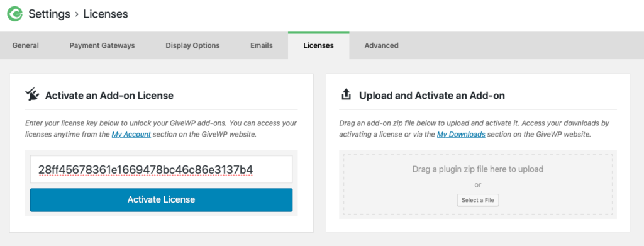644x246 pixels.
Task: Open the General settings tab
Action: (x=25, y=45)
